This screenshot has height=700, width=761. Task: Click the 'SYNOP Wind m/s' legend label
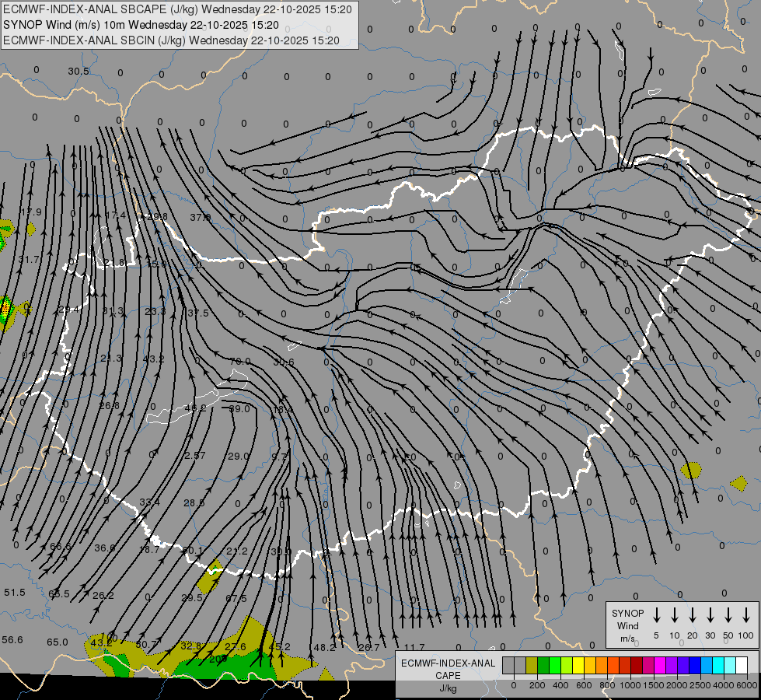point(627,625)
